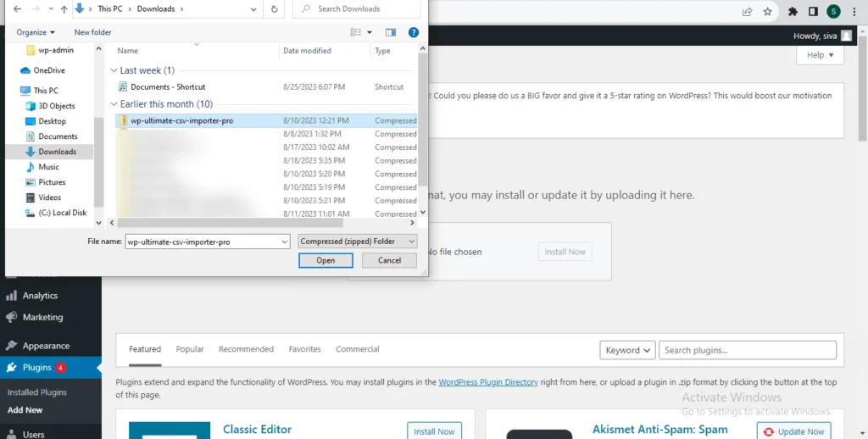
Task: Click the Open button
Action: click(x=325, y=260)
